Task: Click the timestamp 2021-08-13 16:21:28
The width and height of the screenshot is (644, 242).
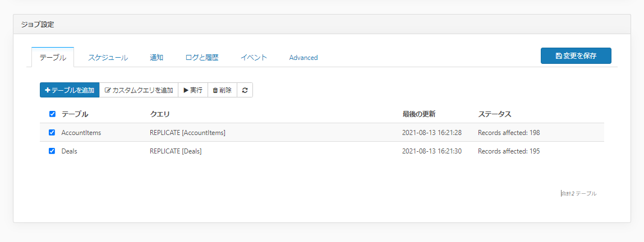Action: (x=432, y=133)
